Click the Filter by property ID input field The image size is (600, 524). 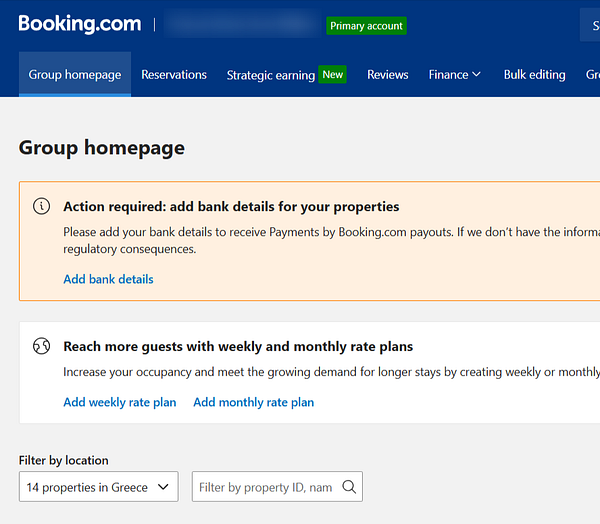277,486
